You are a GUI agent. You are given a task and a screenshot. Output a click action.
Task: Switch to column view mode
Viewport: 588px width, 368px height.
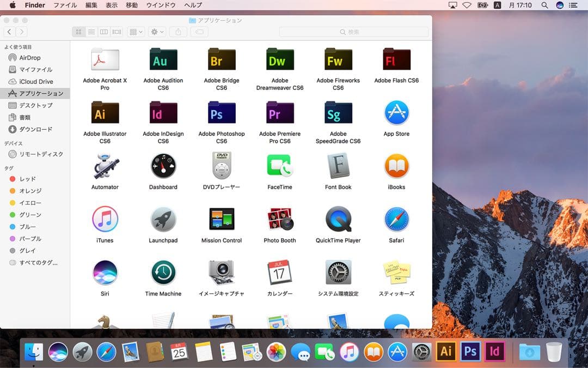(104, 32)
